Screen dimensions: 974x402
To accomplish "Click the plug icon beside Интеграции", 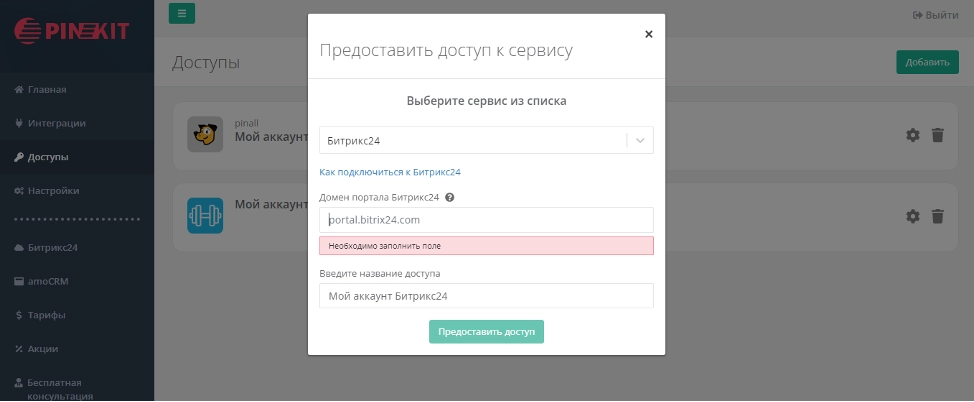I will point(19,123).
